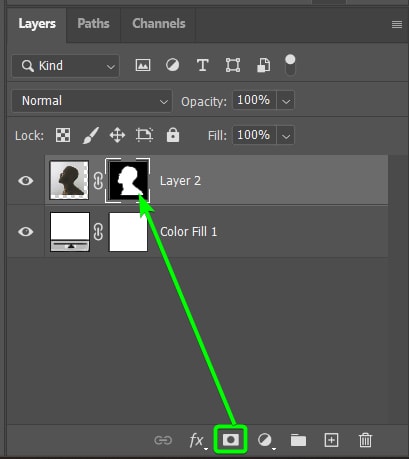Select the Layer 2 name text
Image resolution: width=409 pixels, height=459 pixels.
pyautogui.click(x=180, y=181)
